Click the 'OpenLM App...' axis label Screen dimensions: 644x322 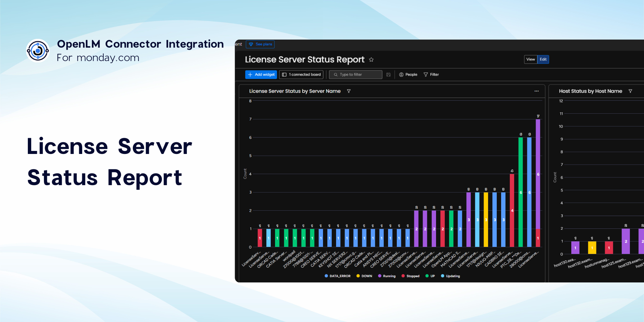coord(442,260)
